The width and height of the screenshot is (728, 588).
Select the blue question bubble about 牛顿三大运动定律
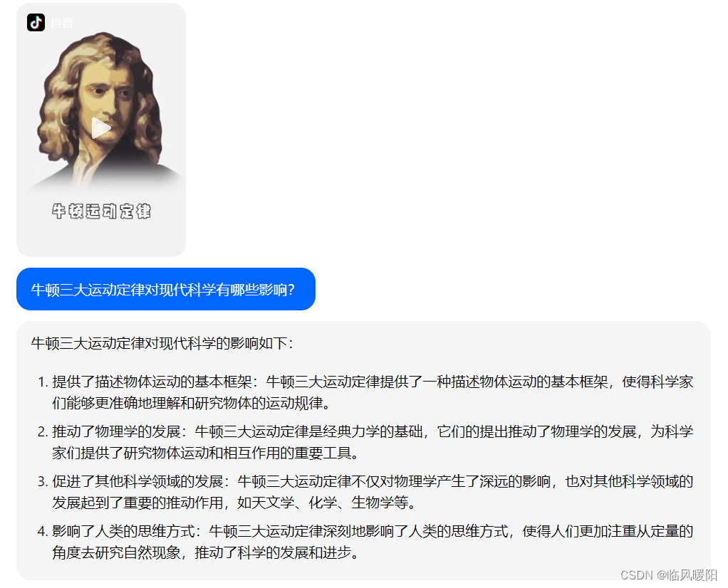click(x=166, y=289)
